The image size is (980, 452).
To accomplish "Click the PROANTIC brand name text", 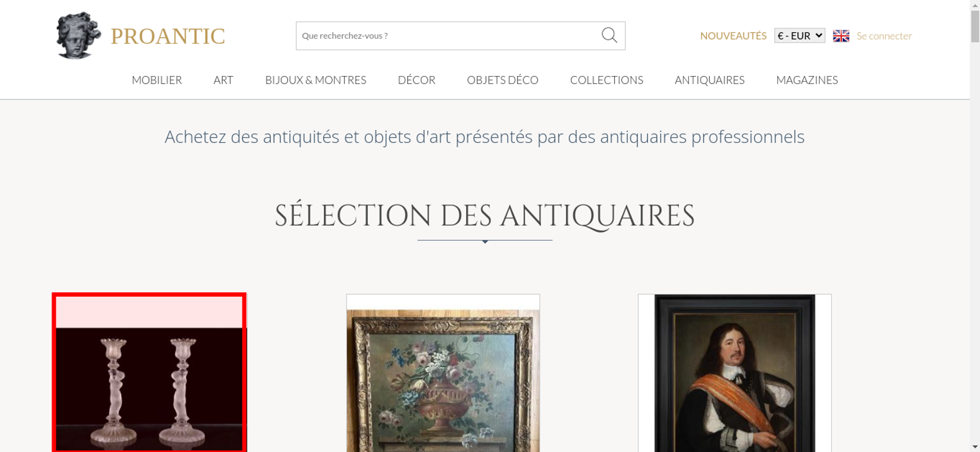I will [168, 36].
